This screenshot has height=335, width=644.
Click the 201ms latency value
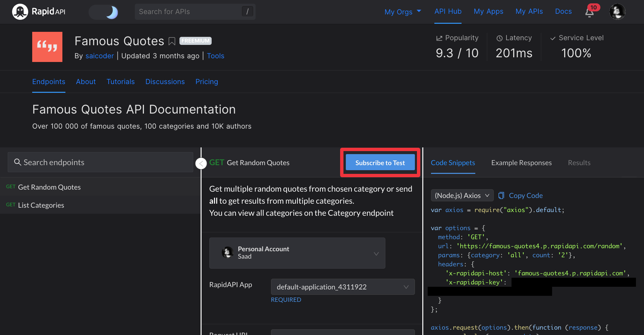point(514,53)
